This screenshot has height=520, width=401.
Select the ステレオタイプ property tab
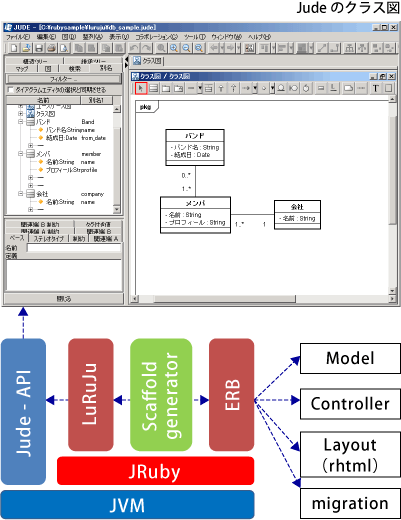coord(49,239)
